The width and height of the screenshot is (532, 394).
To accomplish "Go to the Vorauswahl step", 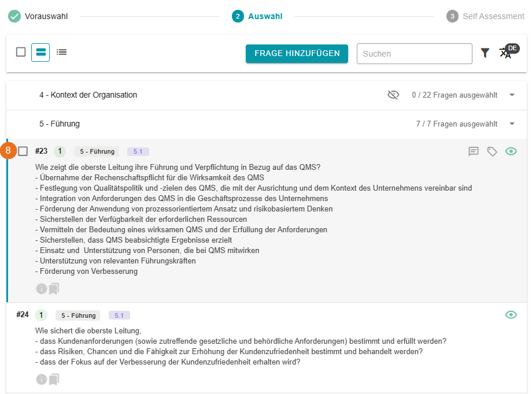I will [38, 16].
